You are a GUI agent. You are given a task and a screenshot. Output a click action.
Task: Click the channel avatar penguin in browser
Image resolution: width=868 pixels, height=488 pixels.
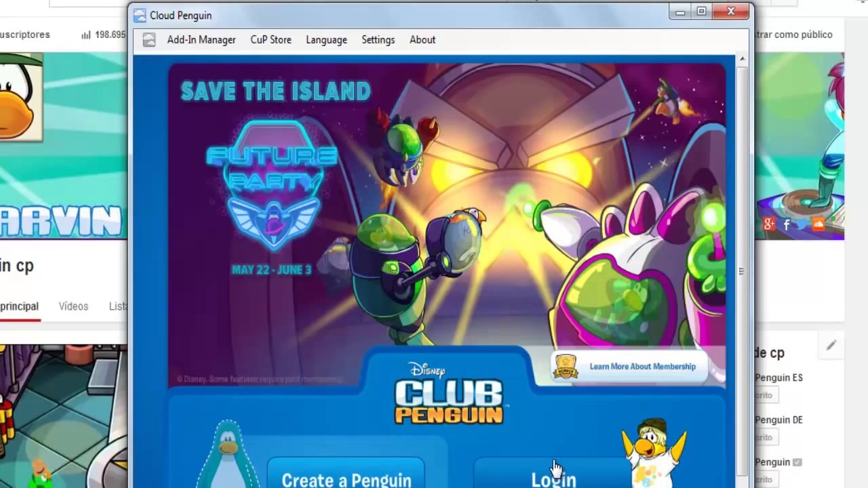coord(21,97)
